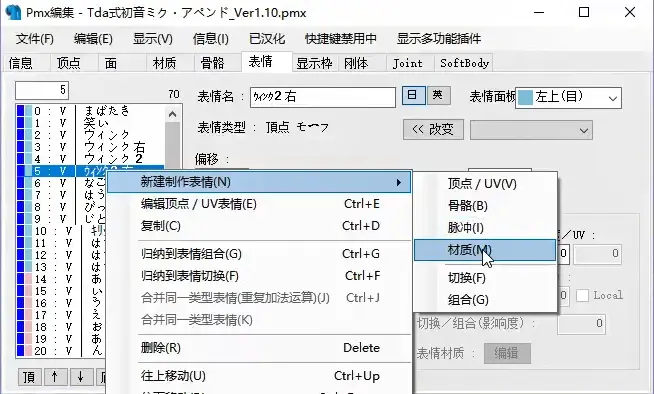Select 顶点 / UV(V) in submenu
The width and height of the screenshot is (654, 394).
pyautogui.click(x=485, y=183)
